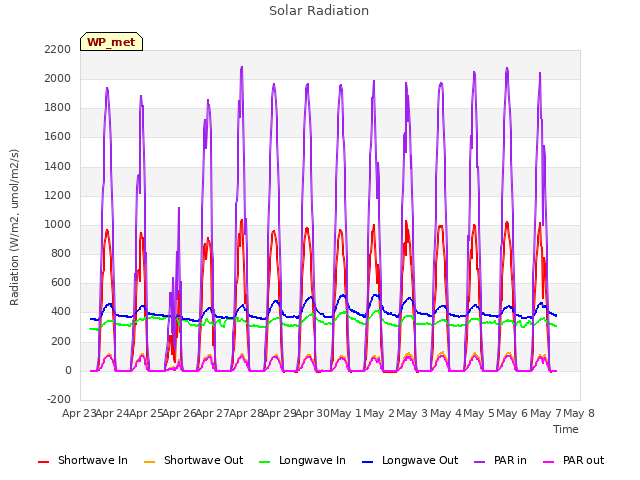Click the Longwave In legend entry
Viewport: 640px width, 480px height.
tap(302, 460)
